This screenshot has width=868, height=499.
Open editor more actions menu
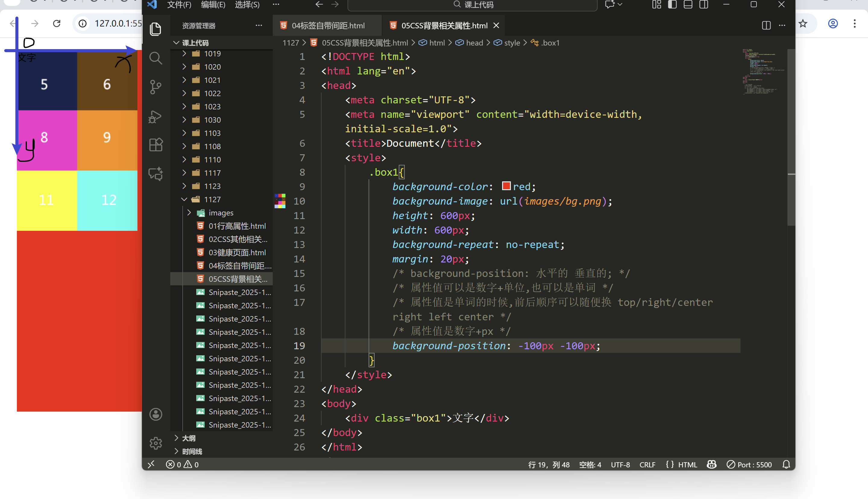[x=782, y=25]
